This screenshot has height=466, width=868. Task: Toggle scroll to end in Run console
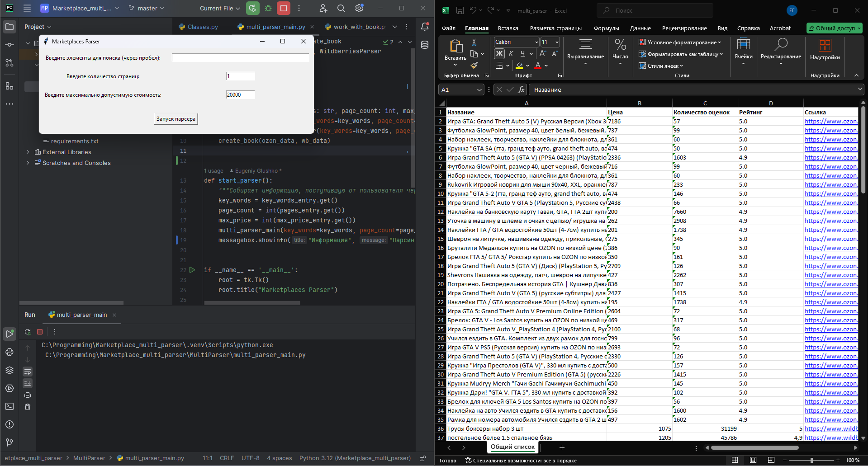[x=28, y=383]
